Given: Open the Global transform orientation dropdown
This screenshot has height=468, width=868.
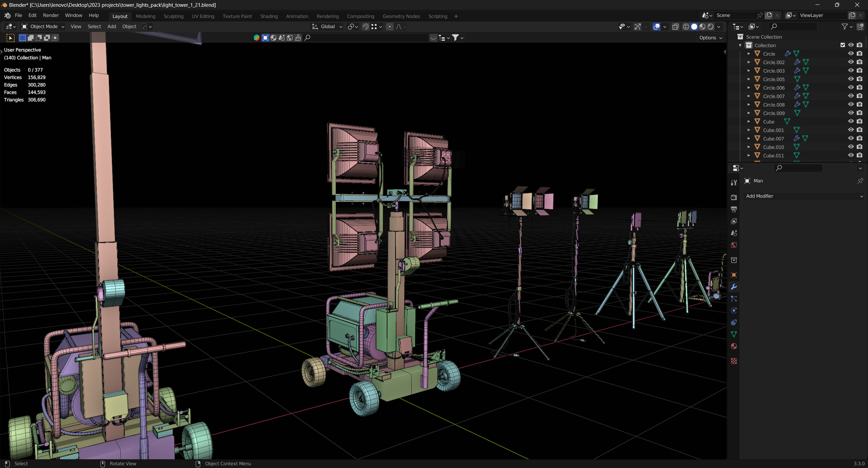Looking at the screenshot, I should coord(328,26).
